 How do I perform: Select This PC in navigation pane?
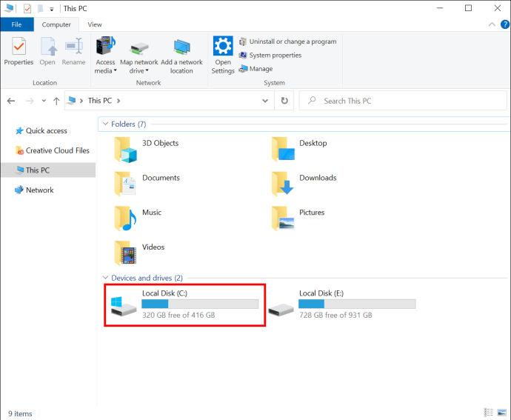coord(48,170)
